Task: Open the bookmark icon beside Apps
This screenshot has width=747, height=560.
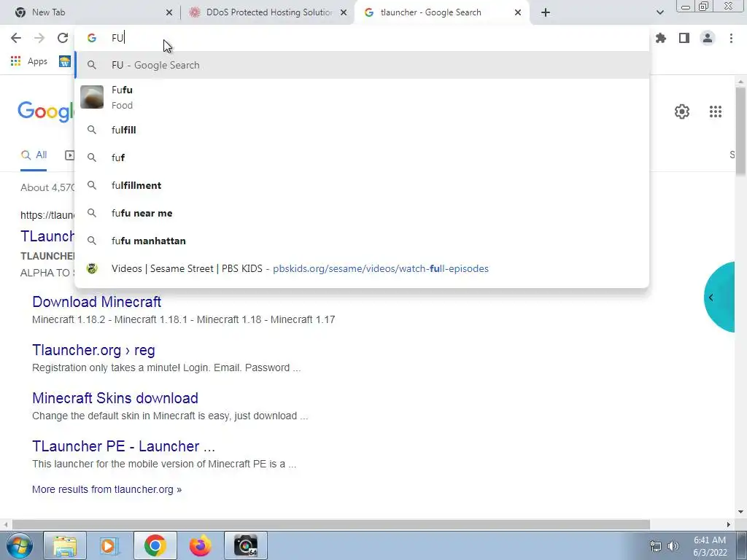Action: pos(65,61)
